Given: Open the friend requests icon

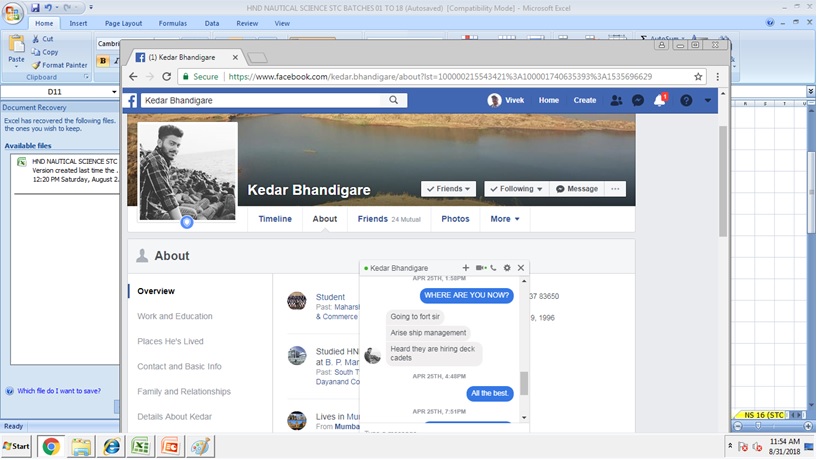Looking at the screenshot, I should coord(616,101).
